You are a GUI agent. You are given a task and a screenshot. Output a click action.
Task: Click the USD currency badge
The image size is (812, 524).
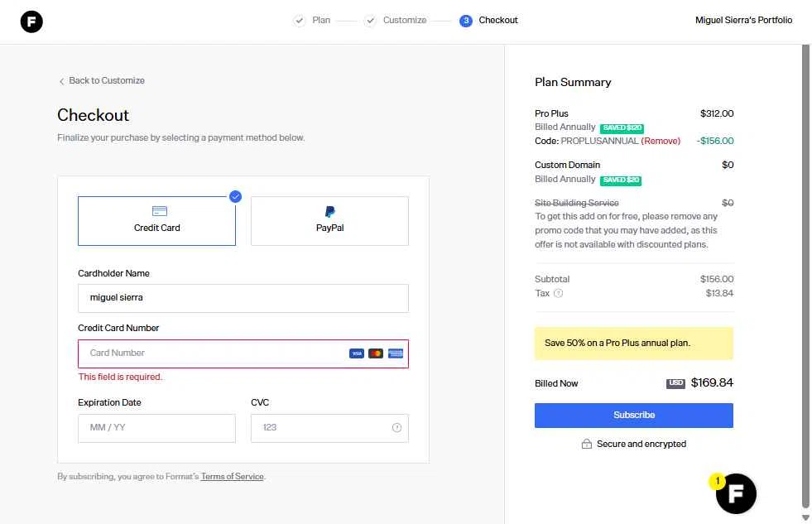[675, 383]
